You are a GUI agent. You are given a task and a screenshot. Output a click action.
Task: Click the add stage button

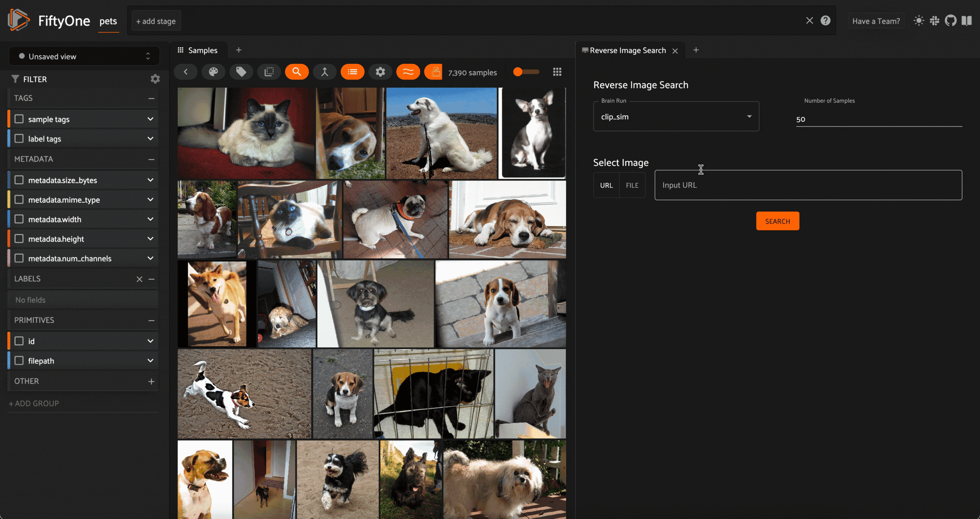(x=156, y=21)
